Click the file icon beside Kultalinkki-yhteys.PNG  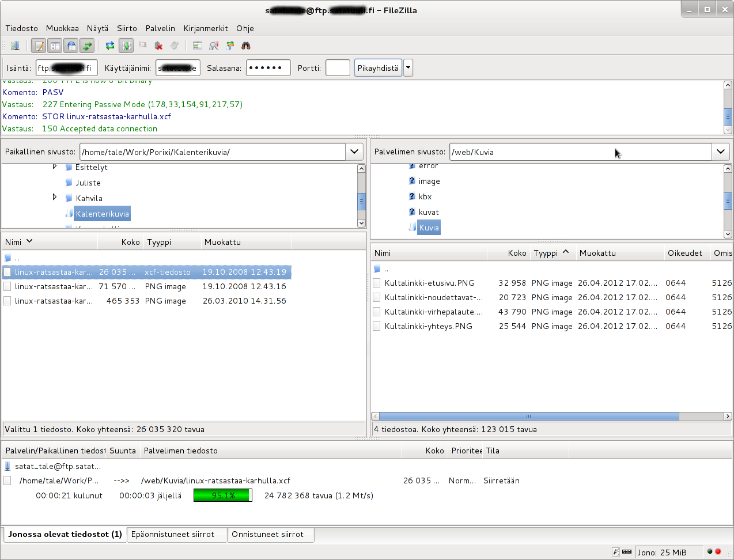pos(377,326)
